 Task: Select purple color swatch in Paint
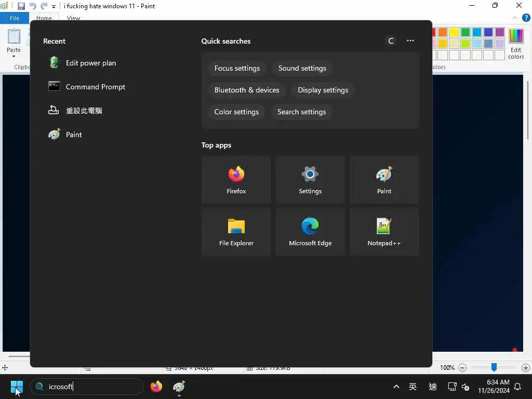point(500,32)
